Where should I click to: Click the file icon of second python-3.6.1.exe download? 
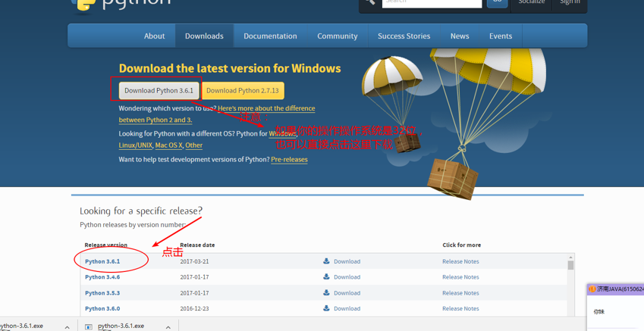(x=89, y=326)
